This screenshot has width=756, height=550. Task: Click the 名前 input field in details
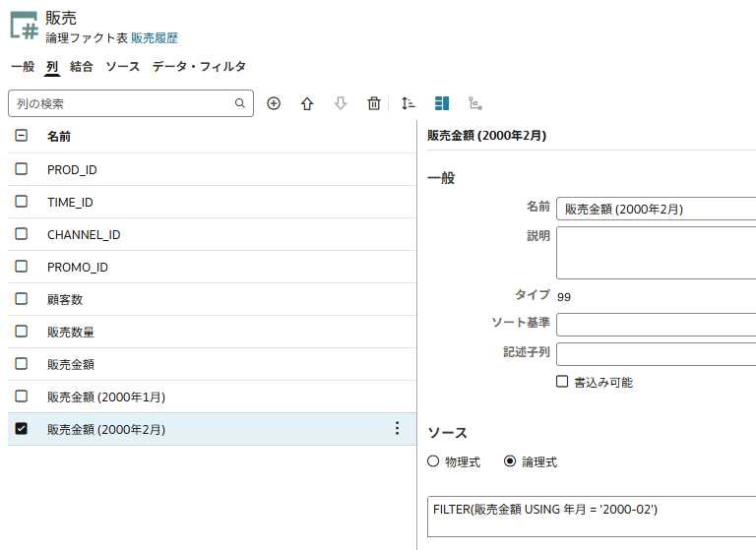pyautogui.click(x=657, y=209)
